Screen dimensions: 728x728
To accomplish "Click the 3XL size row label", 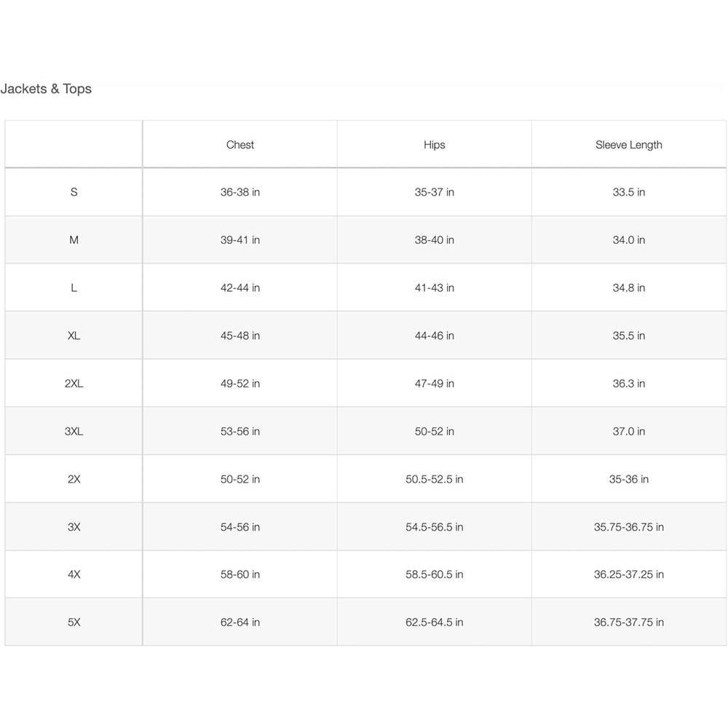I will tap(74, 432).
